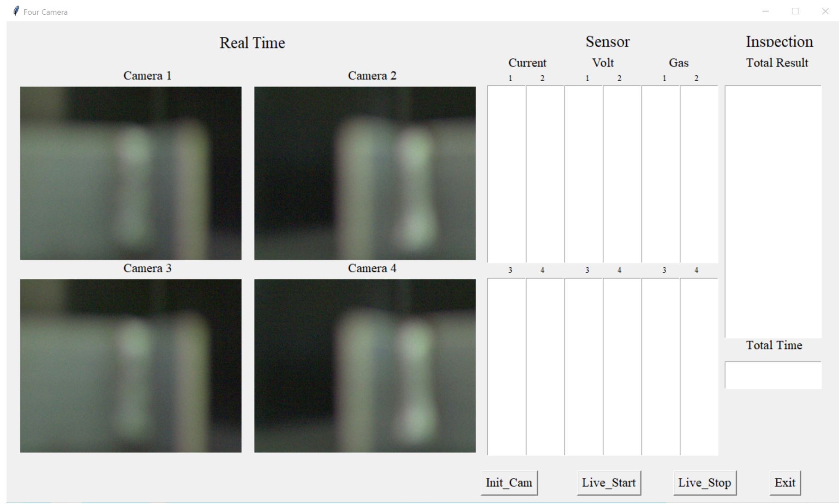Select the Camera 4 video preview
Image resolution: width=839 pixels, height=504 pixels.
(x=365, y=366)
